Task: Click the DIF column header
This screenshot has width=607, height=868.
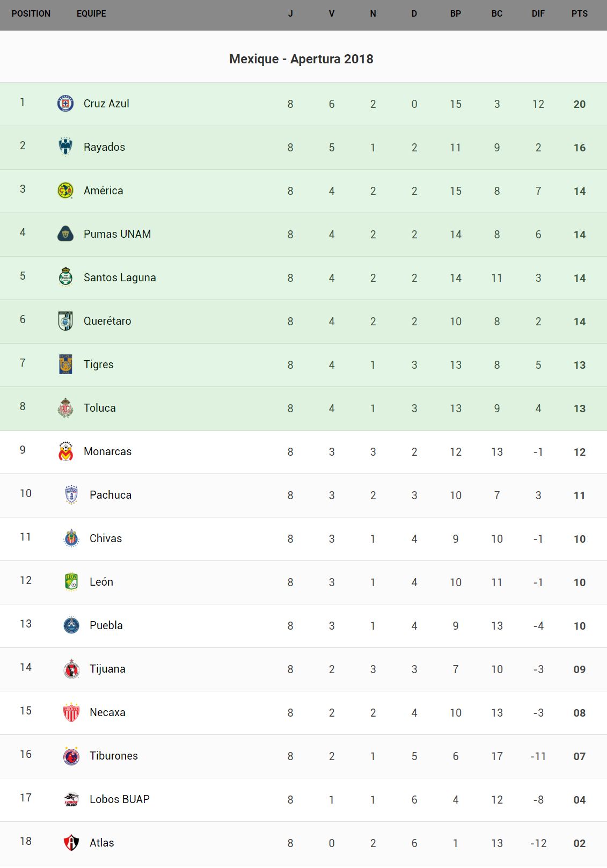Action: (x=538, y=14)
